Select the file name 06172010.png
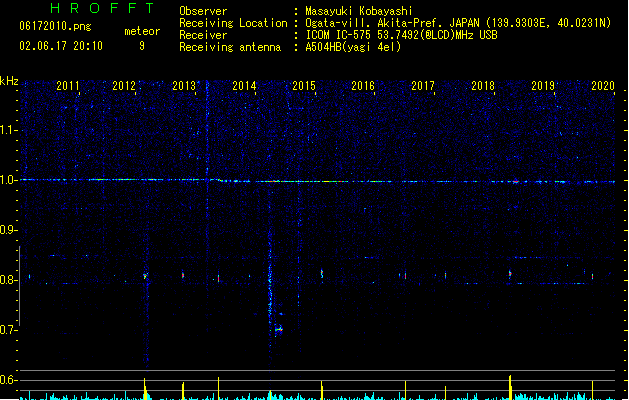 (55, 26)
